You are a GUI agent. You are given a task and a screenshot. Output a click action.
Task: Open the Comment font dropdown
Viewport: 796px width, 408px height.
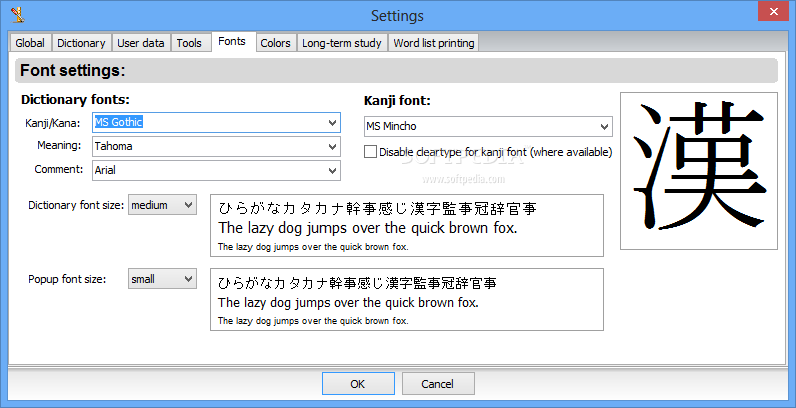point(216,171)
